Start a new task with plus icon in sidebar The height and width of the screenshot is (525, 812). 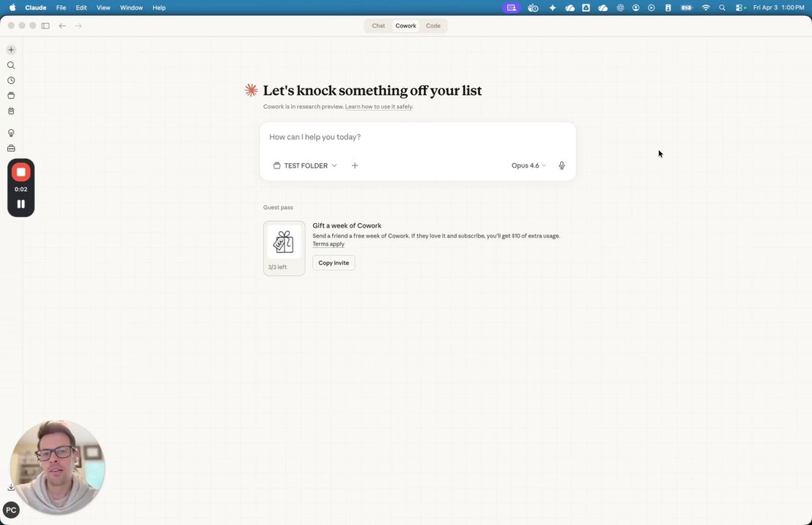11,50
